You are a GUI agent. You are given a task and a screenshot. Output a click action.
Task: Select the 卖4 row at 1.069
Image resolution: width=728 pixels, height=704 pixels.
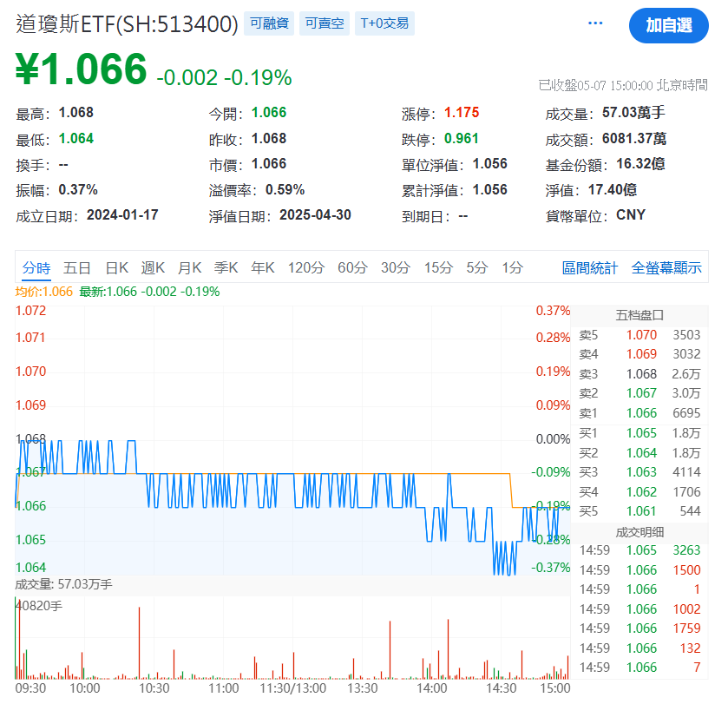[639, 354]
